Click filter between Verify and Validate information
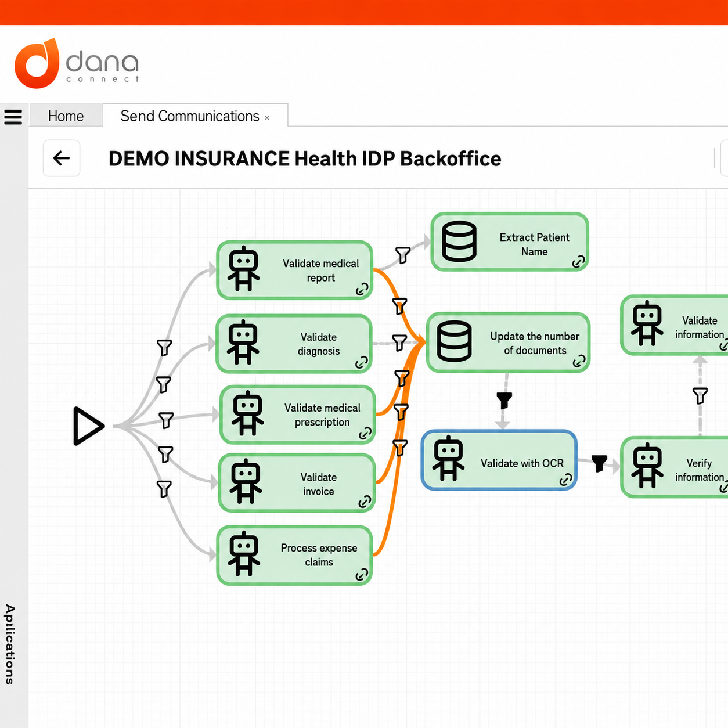This screenshot has width=728, height=728. [x=700, y=395]
